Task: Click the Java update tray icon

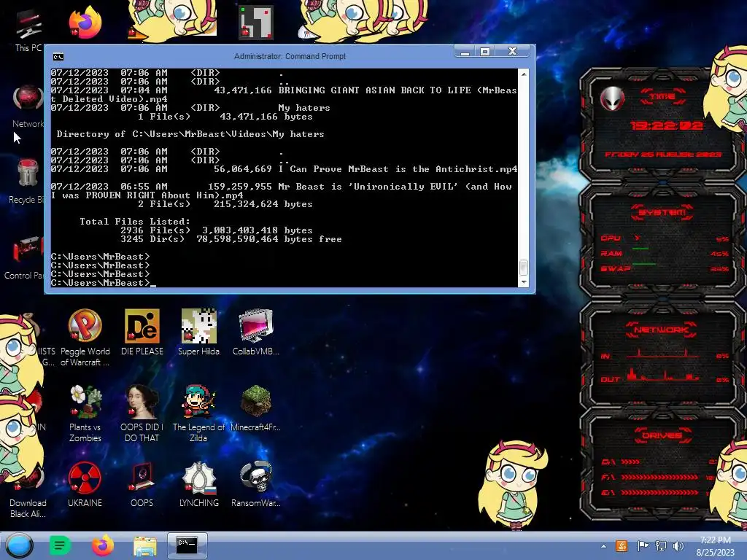Action: [622, 546]
